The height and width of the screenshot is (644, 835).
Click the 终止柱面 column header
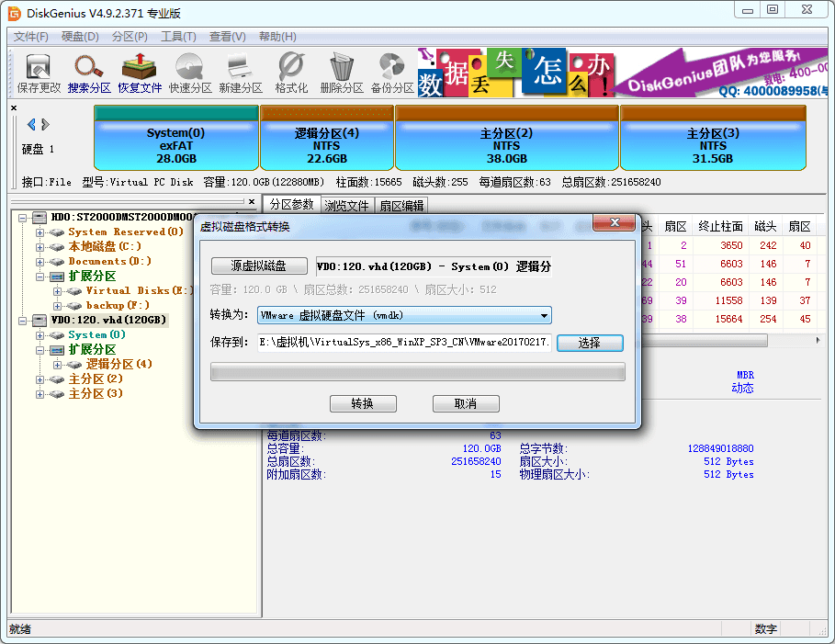click(720, 226)
